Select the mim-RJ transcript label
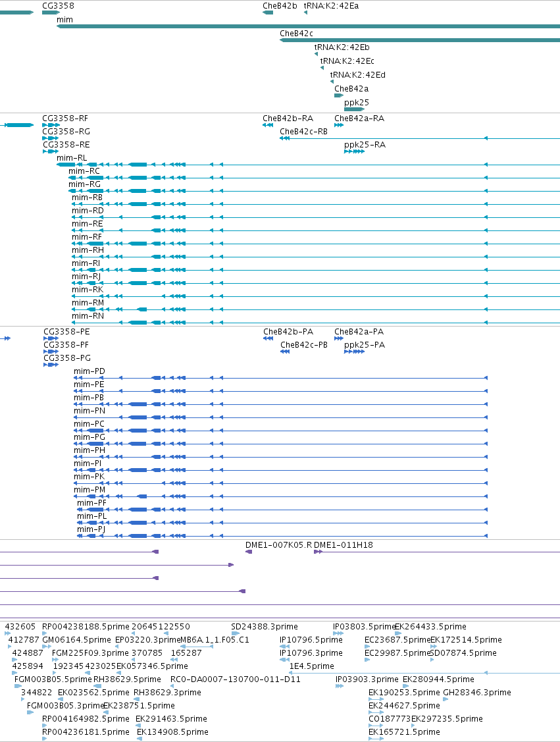Image resolution: width=560 pixels, height=742 pixels. [x=86, y=277]
